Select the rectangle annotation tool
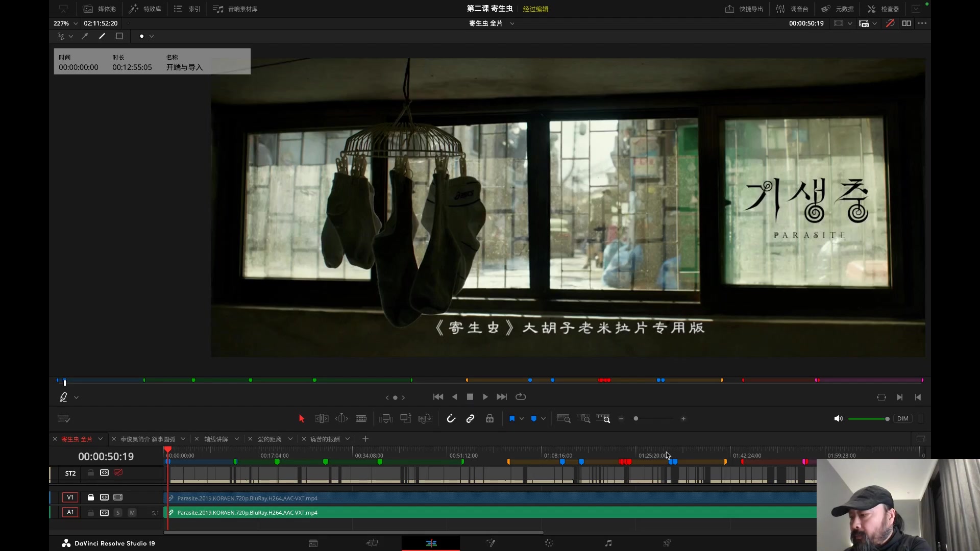 pos(119,36)
